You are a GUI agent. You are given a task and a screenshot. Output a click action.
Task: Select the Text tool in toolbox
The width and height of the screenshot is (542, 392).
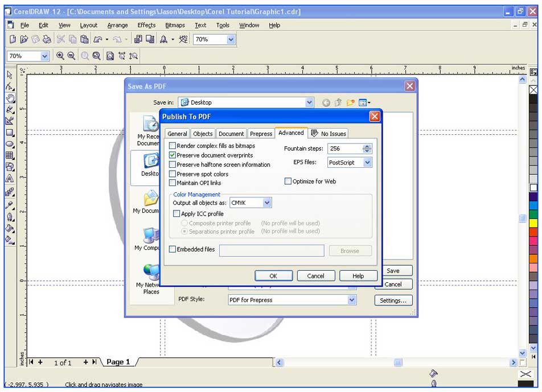[x=10, y=179]
